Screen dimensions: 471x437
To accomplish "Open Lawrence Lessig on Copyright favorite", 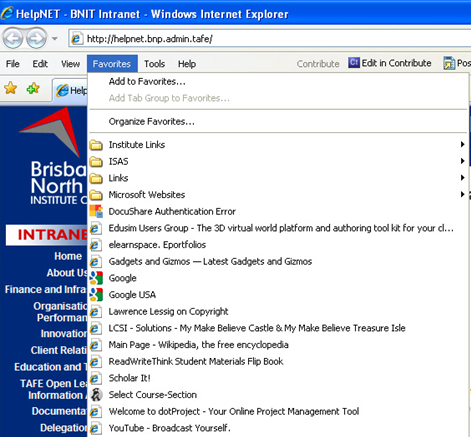I will click(168, 312).
